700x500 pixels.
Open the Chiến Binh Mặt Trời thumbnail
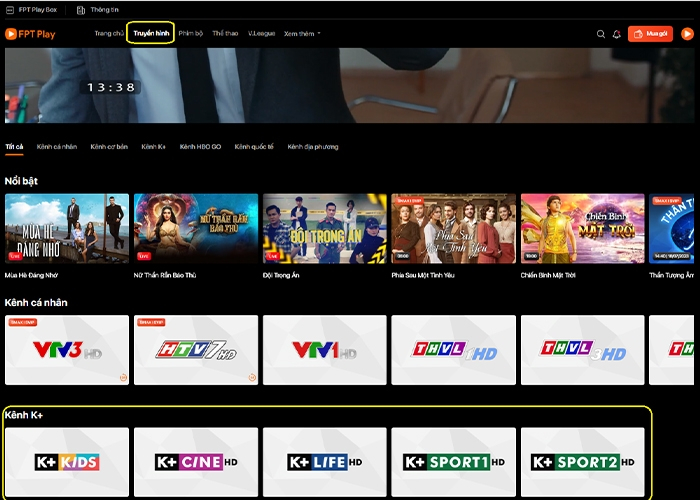583,229
